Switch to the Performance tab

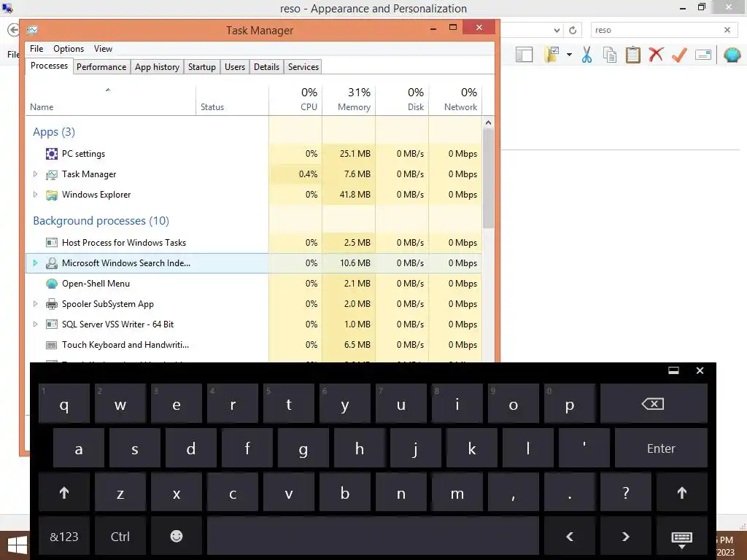[x=101, y=67]
